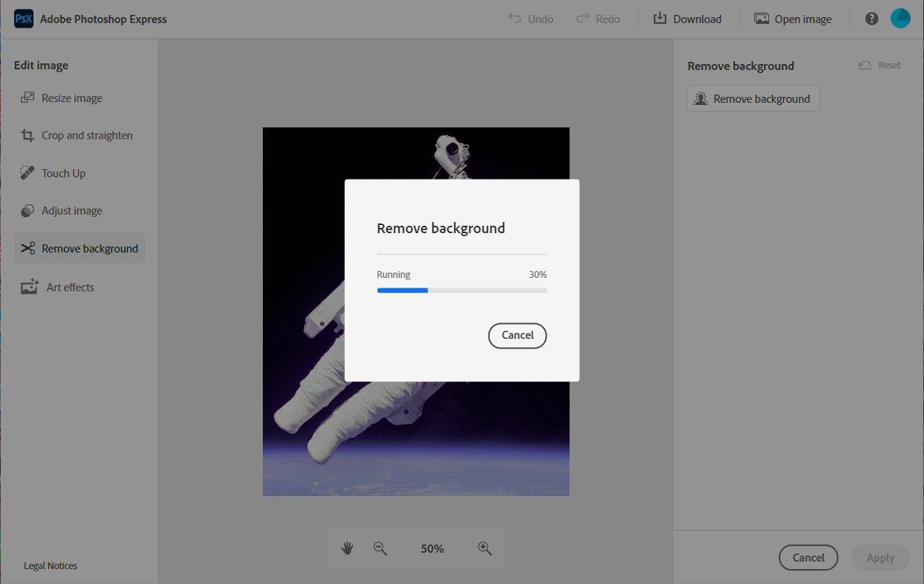Cancel the running background removal
Image resolution: width=924 pixels, height=584 pixels.
(517, 335)
